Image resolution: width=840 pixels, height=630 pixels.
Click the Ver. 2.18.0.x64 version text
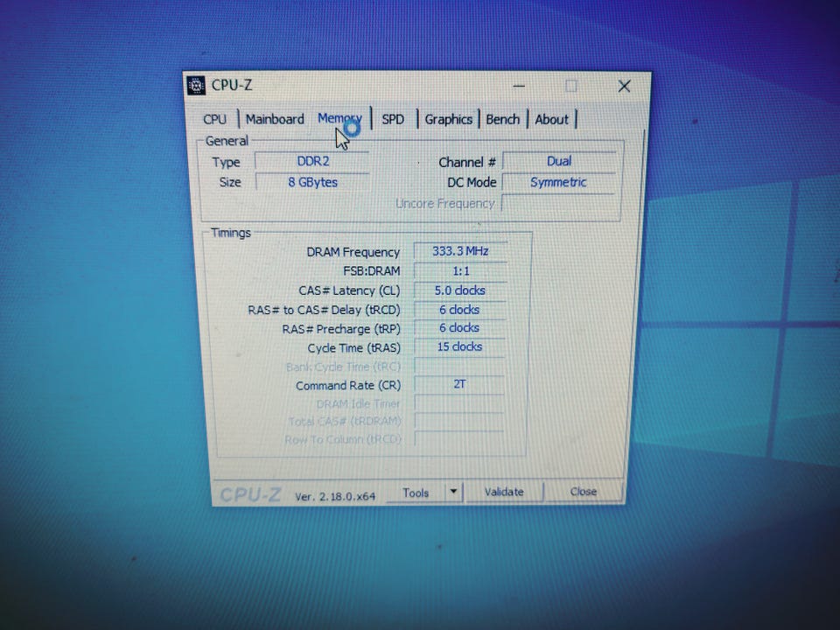click(x=335, y=497)
